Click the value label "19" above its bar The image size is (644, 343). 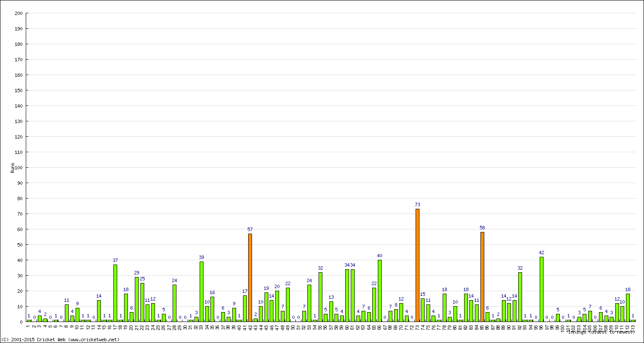tap(266, 288)
